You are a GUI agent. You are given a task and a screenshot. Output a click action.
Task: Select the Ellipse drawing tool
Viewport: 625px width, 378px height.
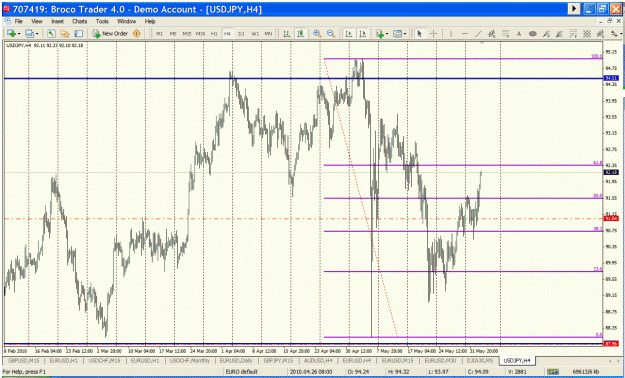click(532, 34)
